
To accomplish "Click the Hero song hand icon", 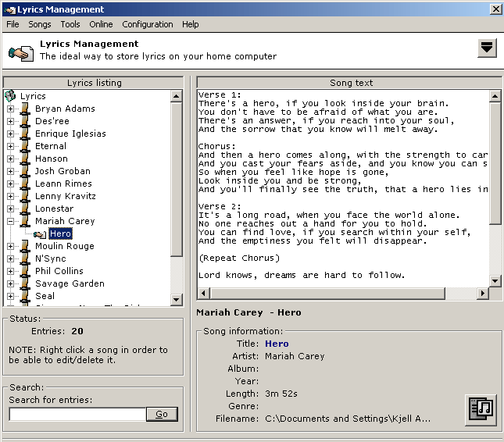I will pos(39,233).
